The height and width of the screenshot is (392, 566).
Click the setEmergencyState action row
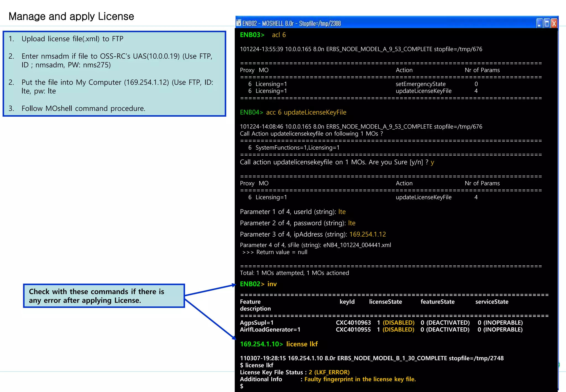[x=420, y=84]
